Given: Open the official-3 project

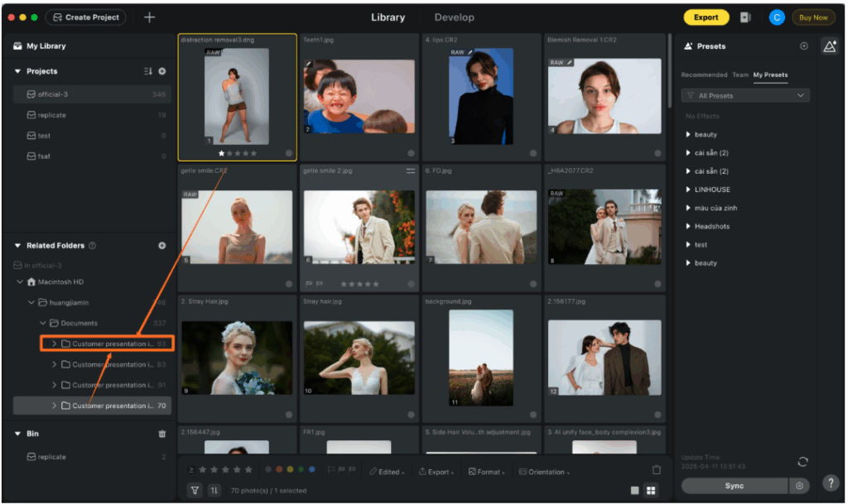Looking at the screenshot, I should (92, 94).
